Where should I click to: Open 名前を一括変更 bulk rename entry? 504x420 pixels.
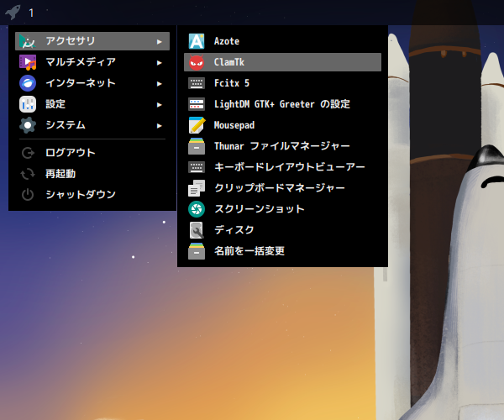pos(282,251)
